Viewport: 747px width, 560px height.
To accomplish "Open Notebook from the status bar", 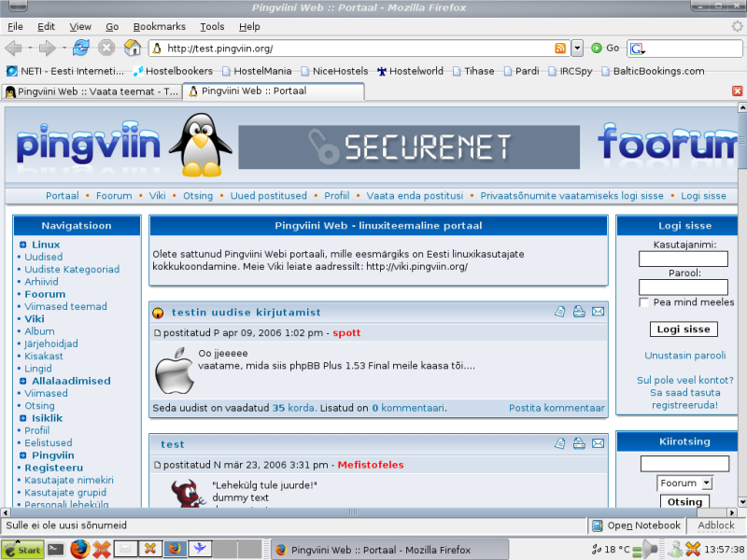I will tap(637, 525).
